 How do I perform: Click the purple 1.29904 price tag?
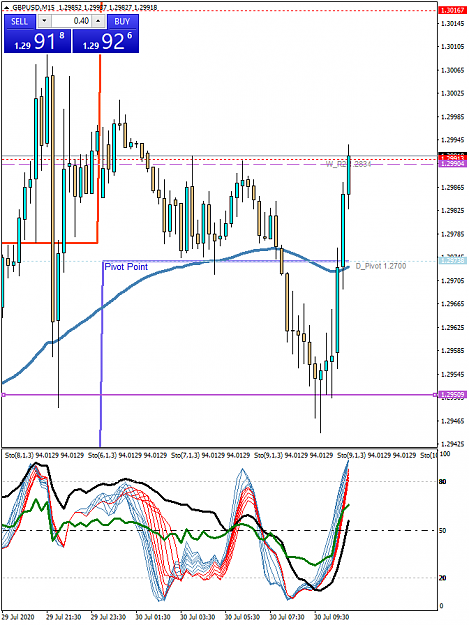point(452,164)
